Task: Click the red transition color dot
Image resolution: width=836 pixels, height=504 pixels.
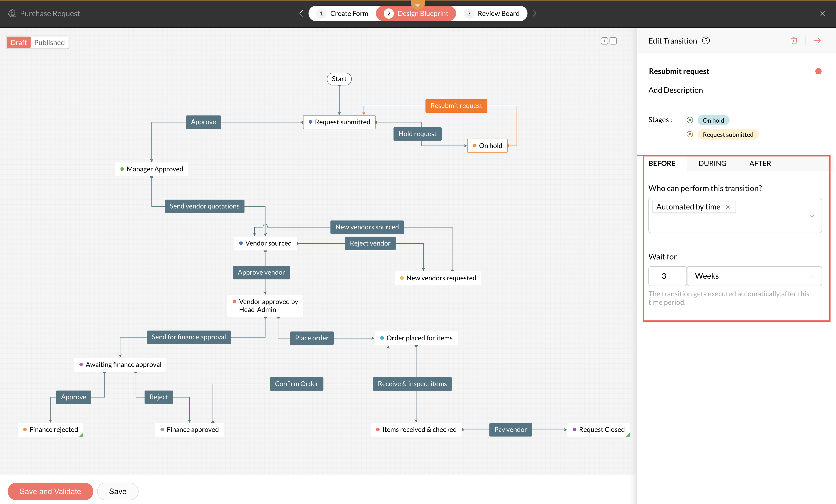Action: coord(818,71)
